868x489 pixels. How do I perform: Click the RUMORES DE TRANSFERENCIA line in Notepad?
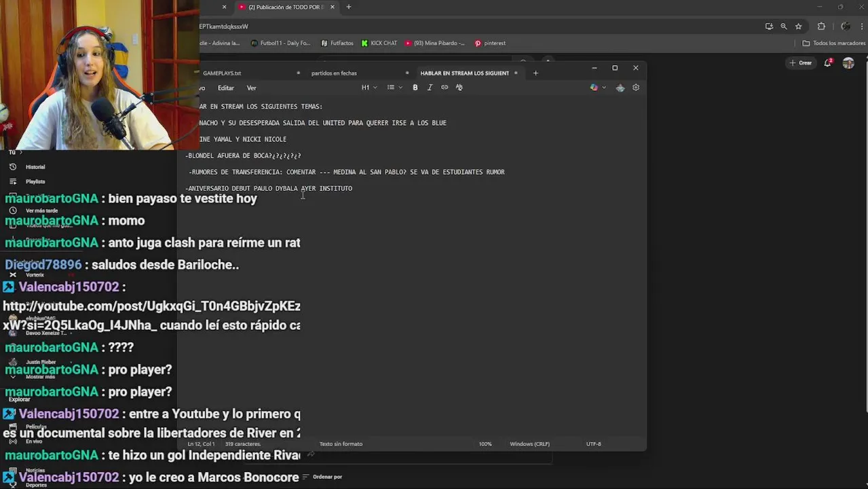click(x=346, y=172)
